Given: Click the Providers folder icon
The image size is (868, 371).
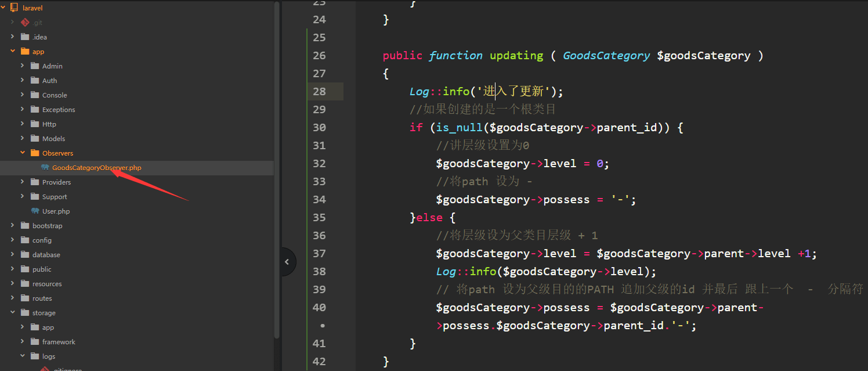Looking at the screenshot, I should (x=34, y=182).
